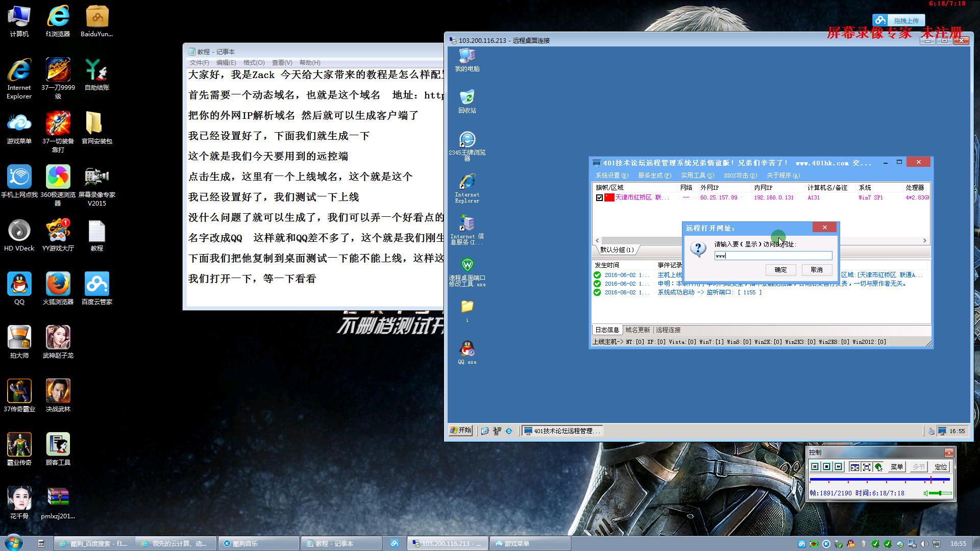Open the 火狐浏览器 desktop icon
The height and width of the screenshot is (551, 980).
coord(58,285)
